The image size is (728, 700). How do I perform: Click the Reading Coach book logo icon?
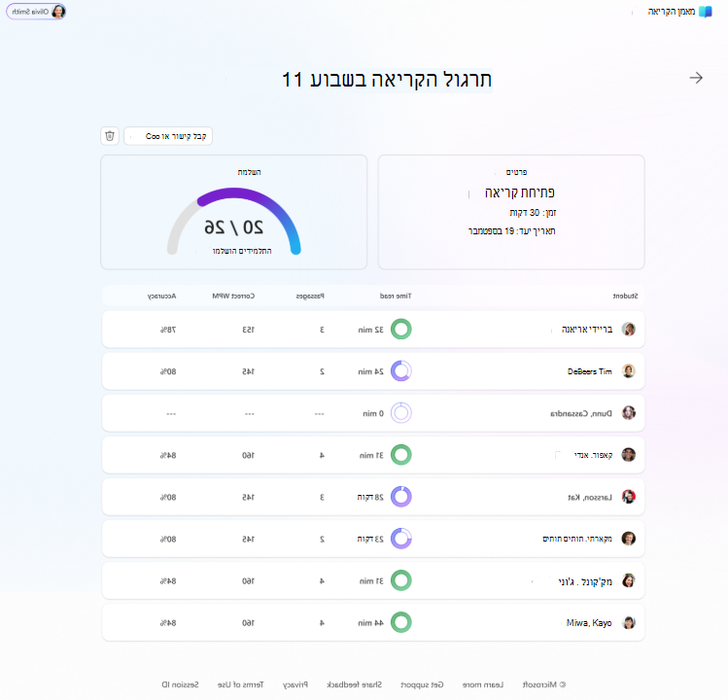(706, 12)
